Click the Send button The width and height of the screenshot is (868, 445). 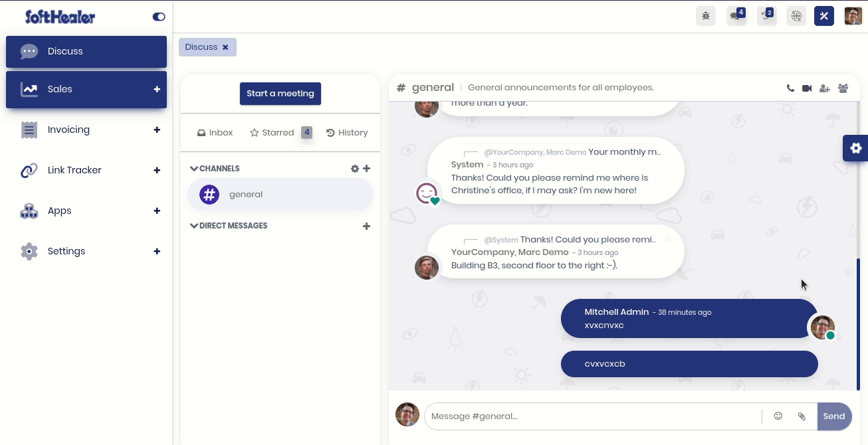tap(834, 416)
